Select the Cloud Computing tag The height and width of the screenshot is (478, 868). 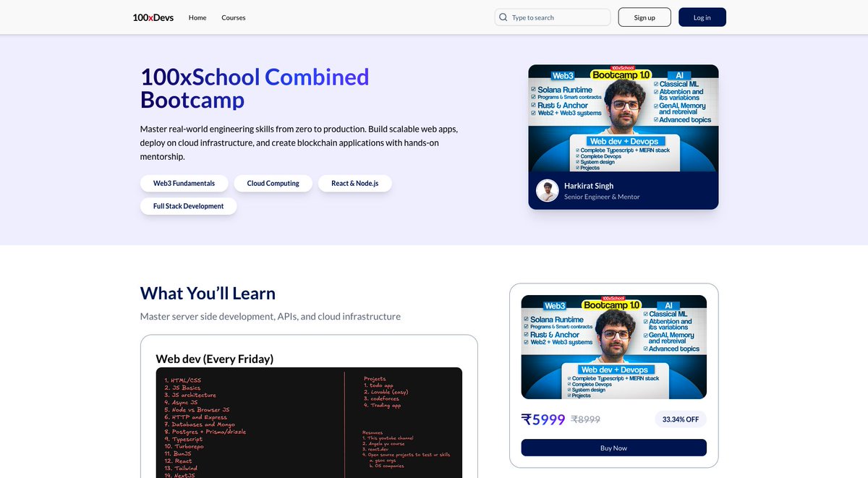(273, 184)
